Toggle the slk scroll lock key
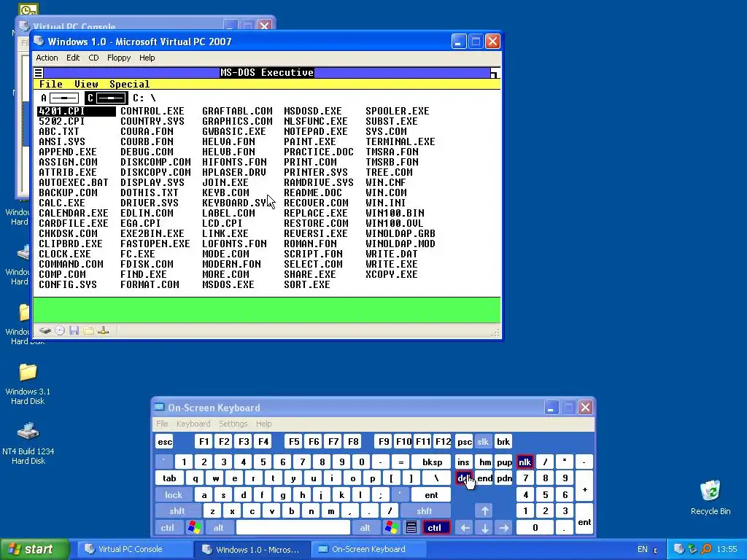Screen dimensions: 747x560 [483, 441]
